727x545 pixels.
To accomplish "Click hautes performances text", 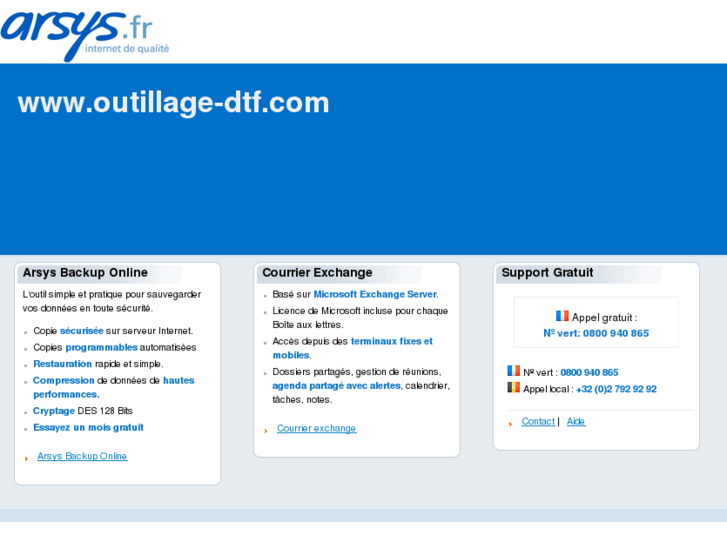I will point(114,387).
